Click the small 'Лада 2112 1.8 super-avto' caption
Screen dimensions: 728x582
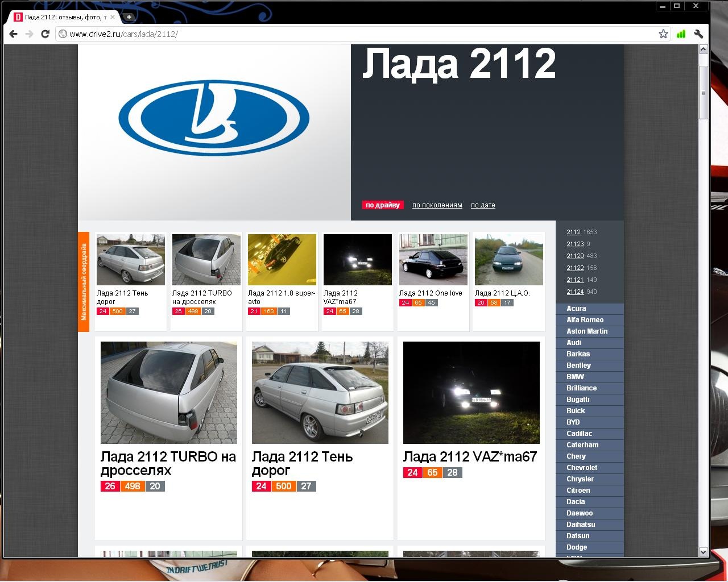282,297
